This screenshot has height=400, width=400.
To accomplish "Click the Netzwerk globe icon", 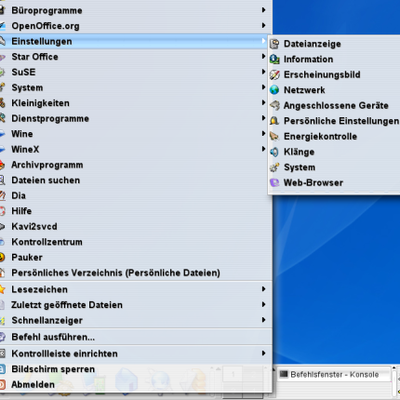I will pyautogui.click(x=275, y=90).
